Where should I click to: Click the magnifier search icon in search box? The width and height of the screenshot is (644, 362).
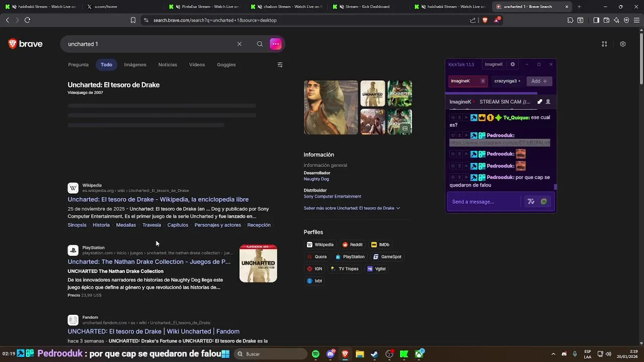(260, 44)
